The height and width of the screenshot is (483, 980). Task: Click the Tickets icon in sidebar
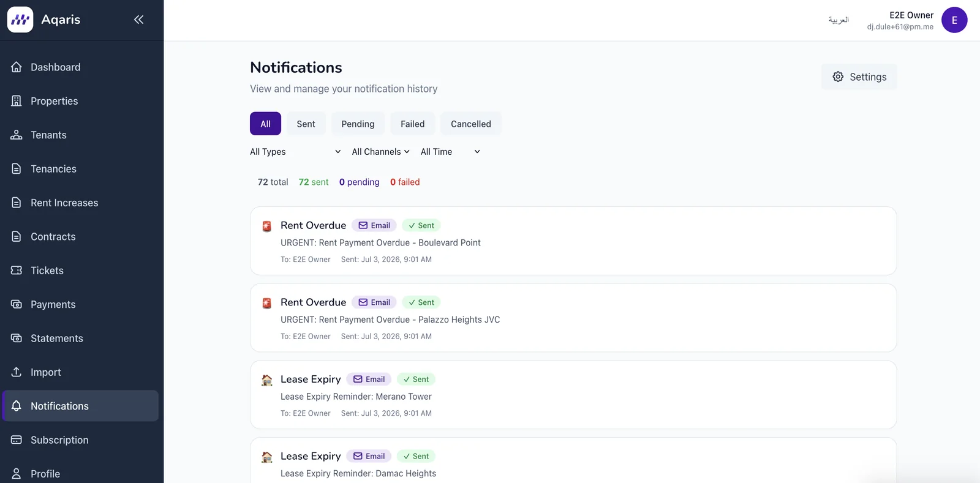(17, 270)
